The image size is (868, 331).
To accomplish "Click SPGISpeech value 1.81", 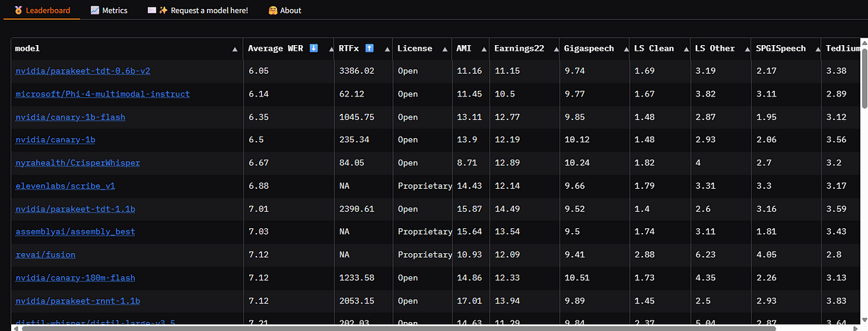I will pos(766,232).
